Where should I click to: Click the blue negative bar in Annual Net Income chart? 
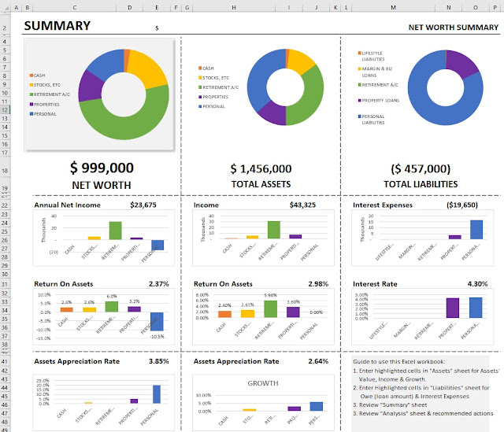coord(157,245)
